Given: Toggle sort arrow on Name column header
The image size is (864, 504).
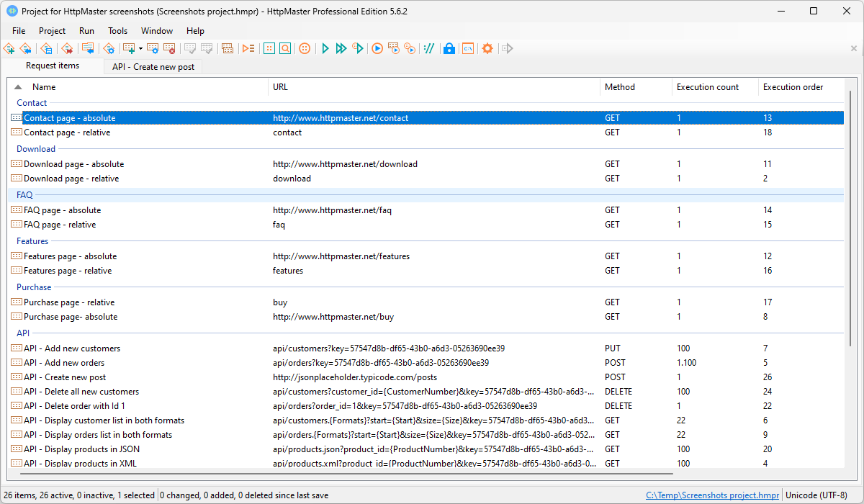Looking at the screenshot, I should click(18, 87).
